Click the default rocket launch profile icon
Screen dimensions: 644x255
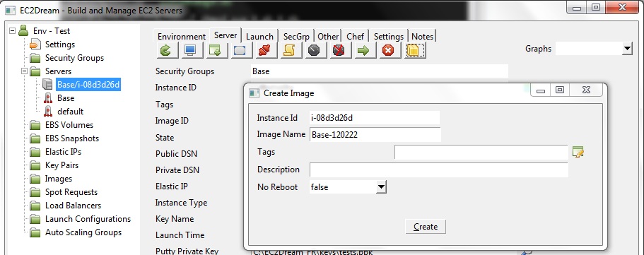coord(48,112)
